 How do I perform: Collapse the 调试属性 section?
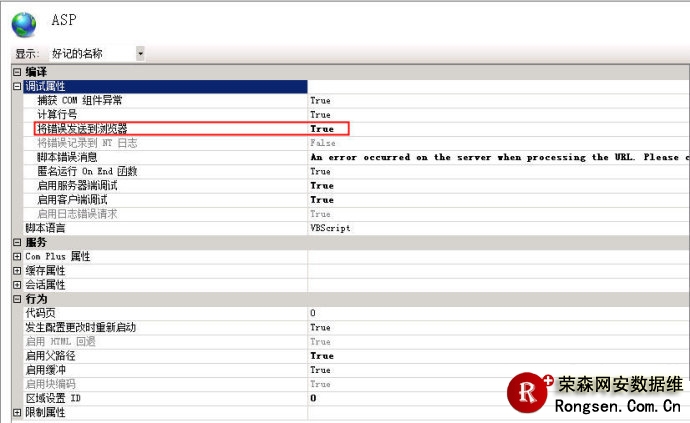[17, 86]
